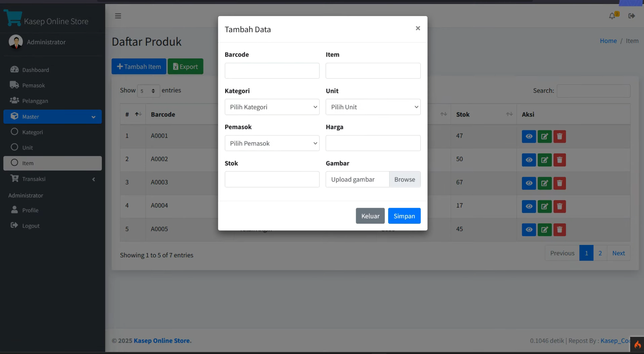Open Profile in the sidebar

coord(52,210)
